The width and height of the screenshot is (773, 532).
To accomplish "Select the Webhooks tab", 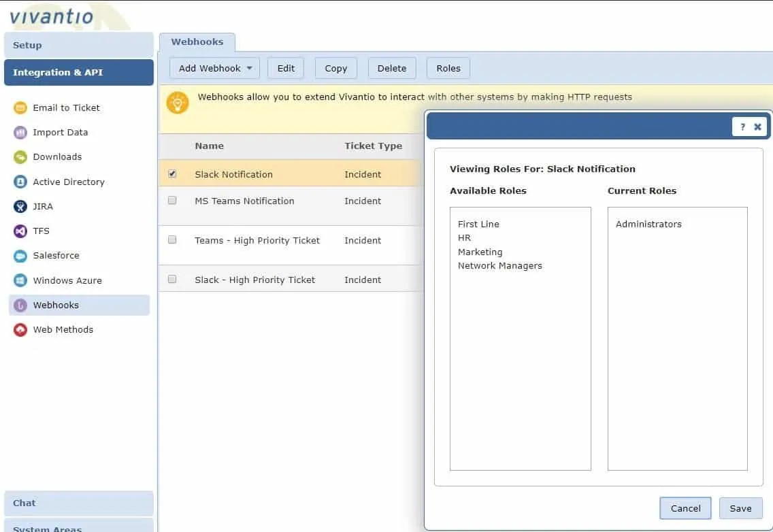I will tap(197, 42).
